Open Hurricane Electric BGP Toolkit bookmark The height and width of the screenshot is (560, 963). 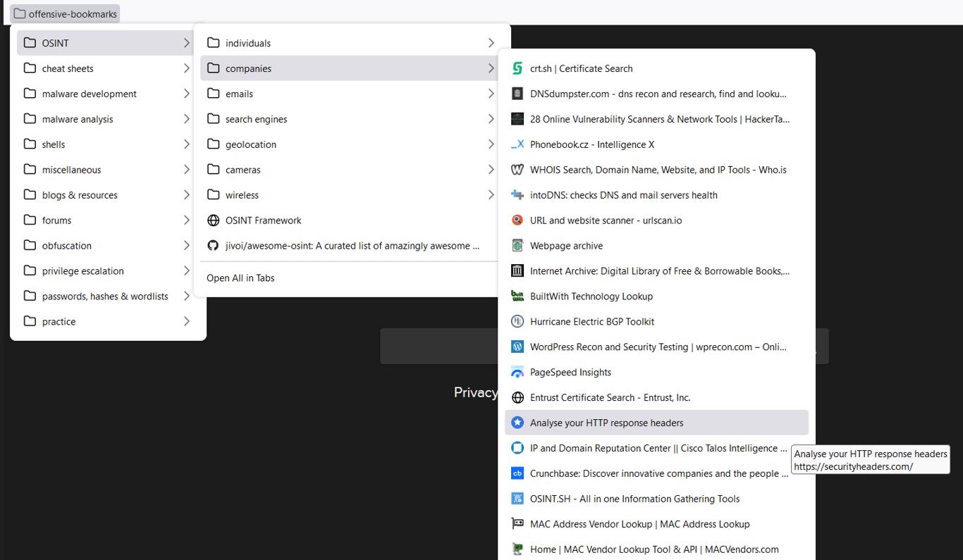click(591, 322)
